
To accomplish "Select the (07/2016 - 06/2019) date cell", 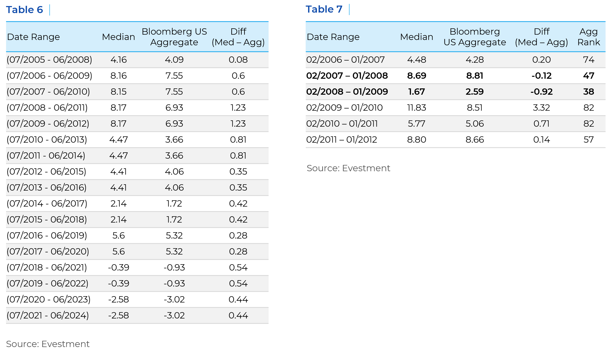I will (x=47, y=235).
